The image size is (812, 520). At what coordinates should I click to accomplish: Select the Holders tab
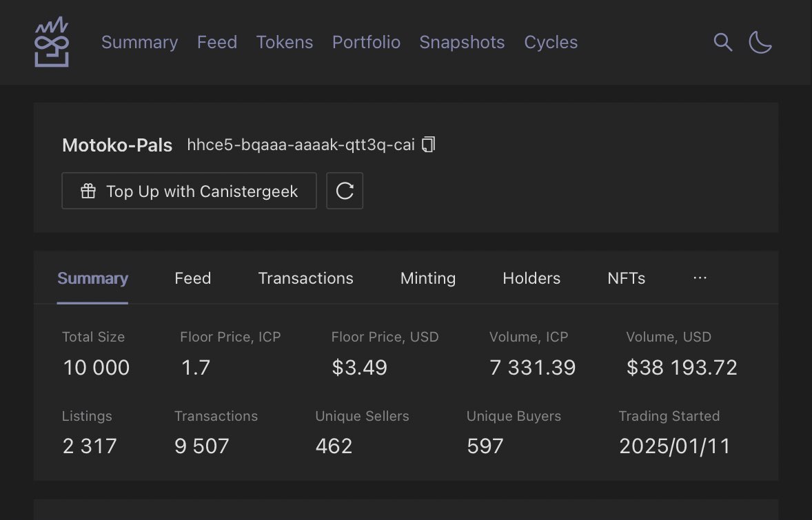(531, 278)
